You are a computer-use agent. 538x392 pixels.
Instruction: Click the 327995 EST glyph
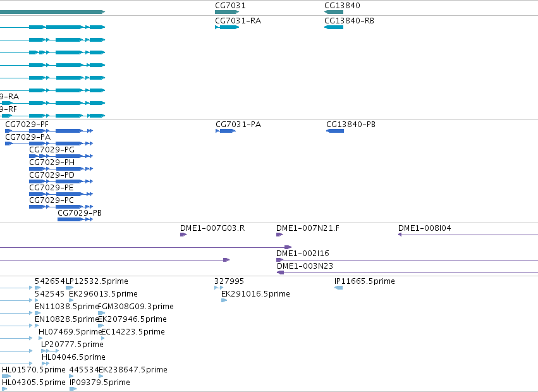tap(219, 288)
